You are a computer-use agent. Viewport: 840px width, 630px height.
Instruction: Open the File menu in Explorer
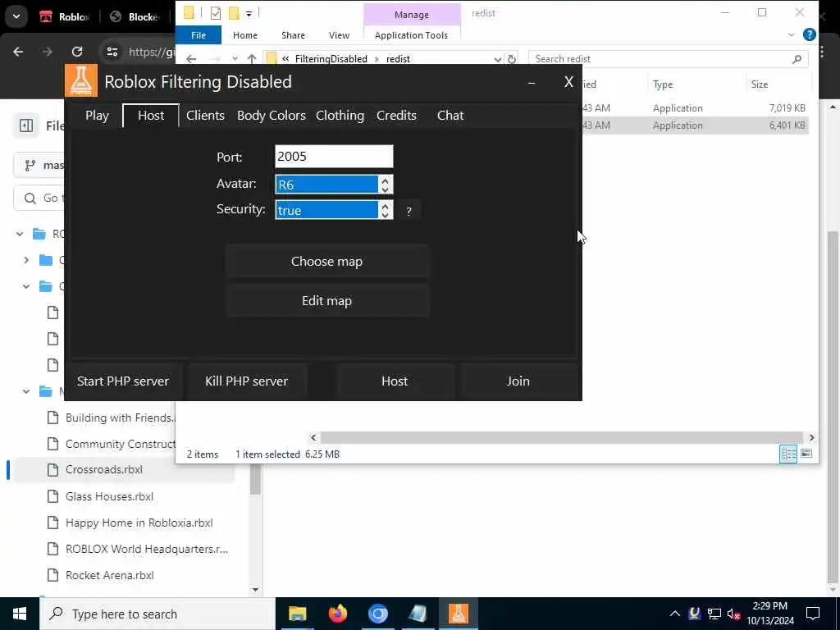pyautogui.click(x=199, y=35)
